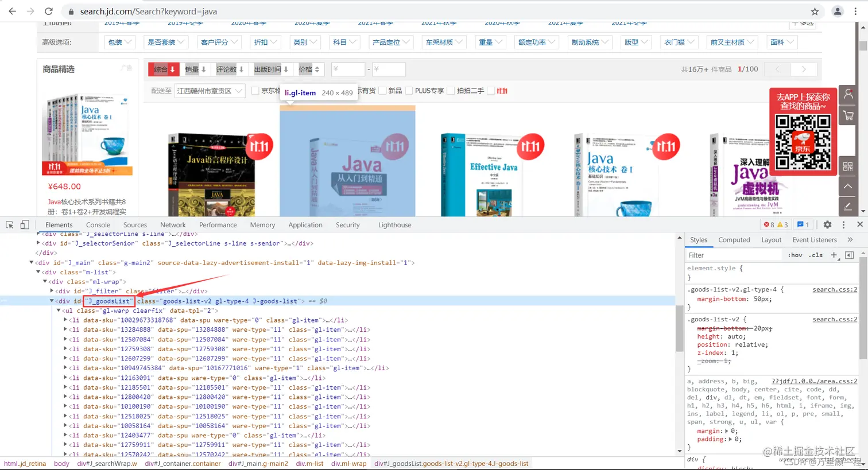Open the Performance tab

tap(218, 225)
